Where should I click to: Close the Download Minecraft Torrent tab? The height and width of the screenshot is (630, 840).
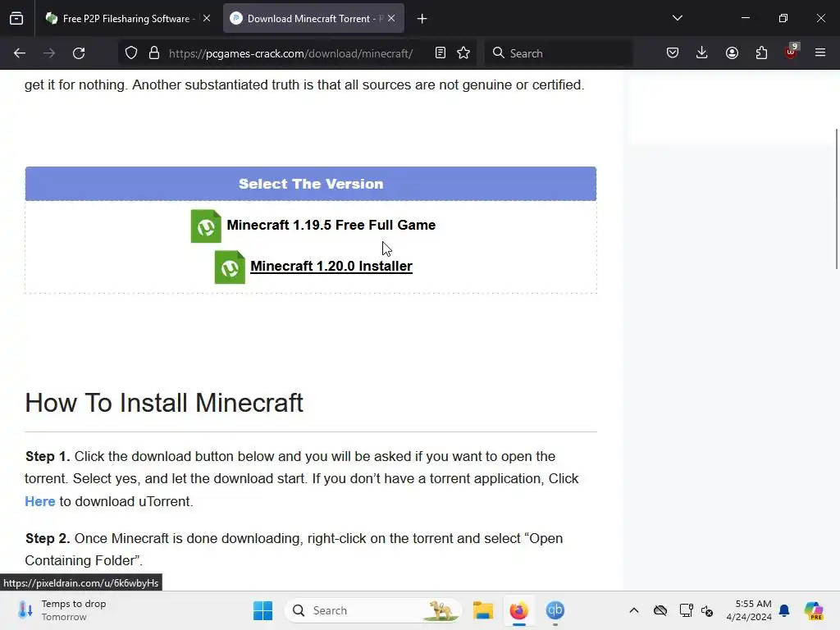[x=391, y=18]
